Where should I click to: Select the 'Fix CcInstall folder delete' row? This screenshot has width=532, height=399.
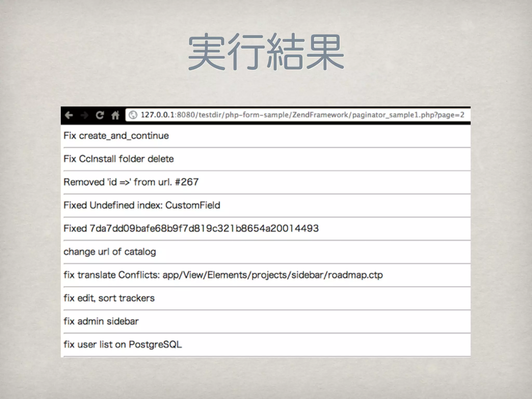(x=267, y=159)
